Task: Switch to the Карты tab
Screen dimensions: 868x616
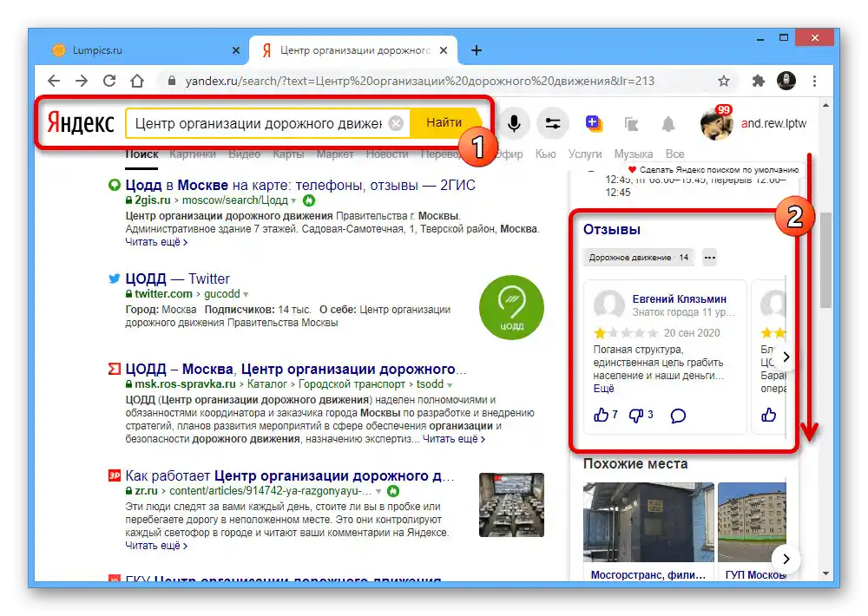Action: [x=288, y=154]
